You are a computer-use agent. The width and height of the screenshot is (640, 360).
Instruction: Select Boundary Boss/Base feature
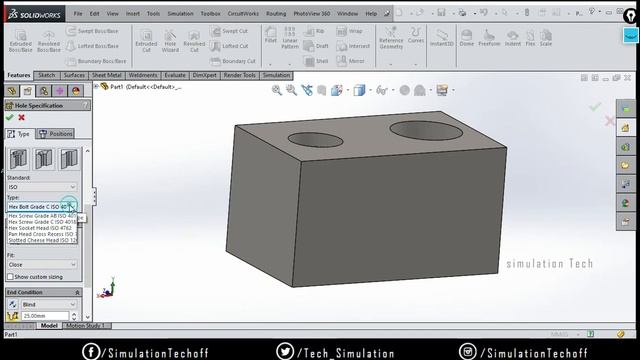pos(96,61)
